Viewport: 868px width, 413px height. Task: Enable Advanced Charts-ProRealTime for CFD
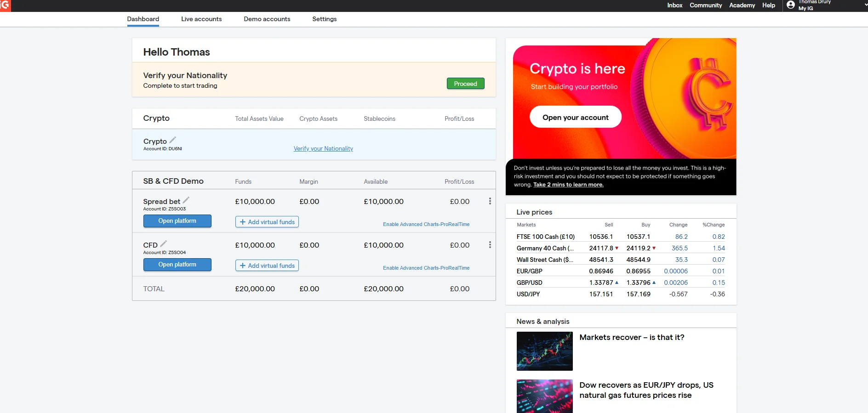426,268
